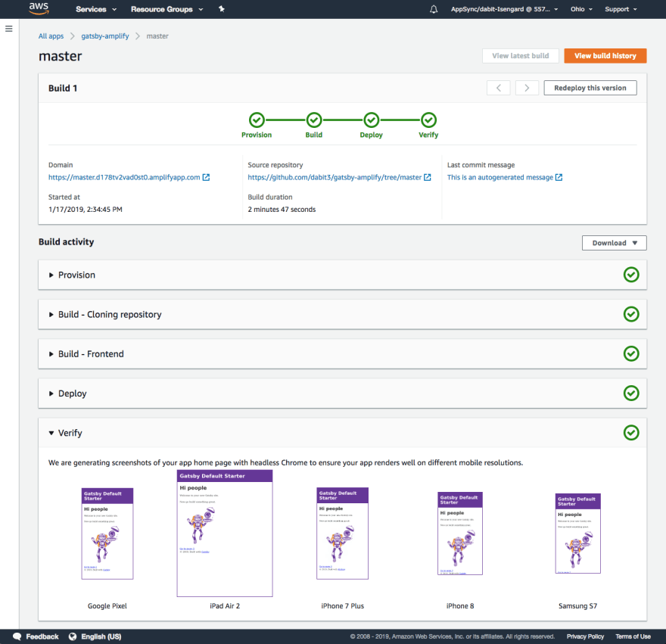Click View build history button

tap(605, 56)
